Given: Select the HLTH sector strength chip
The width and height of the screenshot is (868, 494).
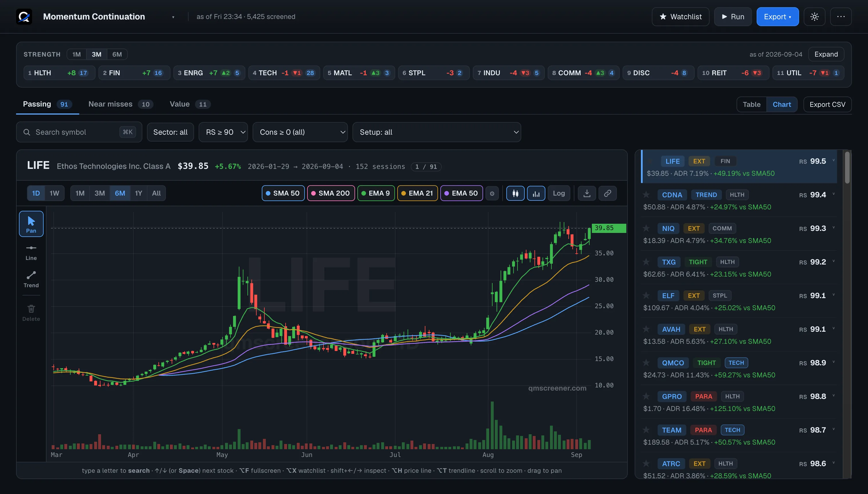Looking at the screenshot, I should click(59, 73).
